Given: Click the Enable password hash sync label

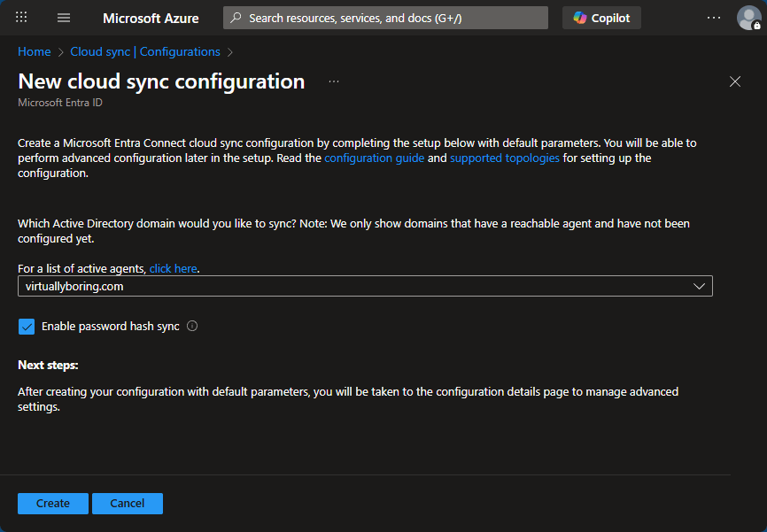Looking at the screenshot, I should point(111,326).
